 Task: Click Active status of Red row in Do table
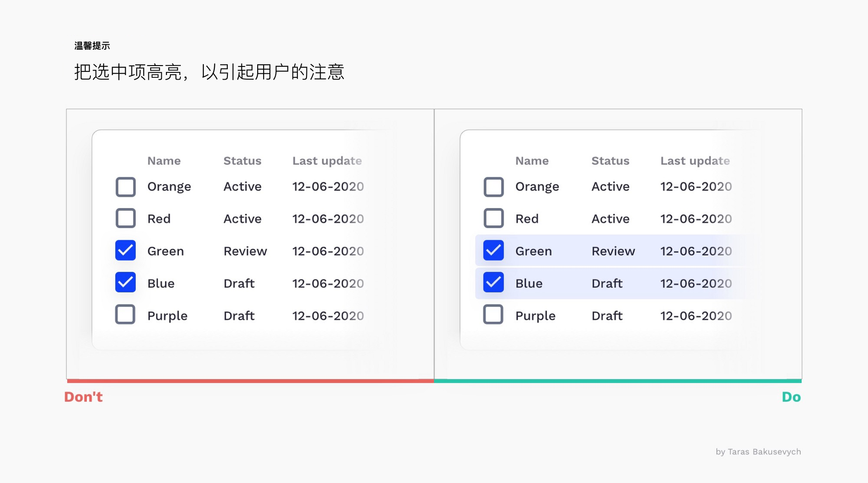coord(610,219)
